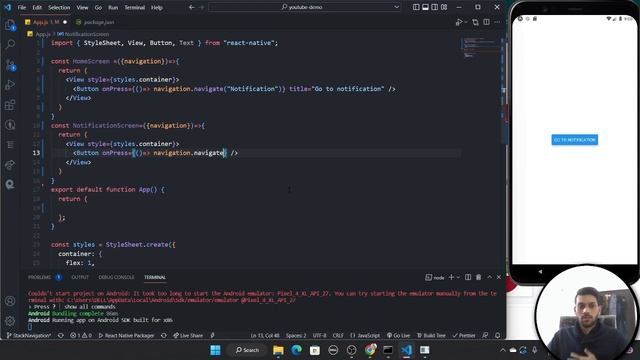Click Spaces: 2 indentation setting
The width and height of the screenshot is (640, 360).
click(296, 336)
